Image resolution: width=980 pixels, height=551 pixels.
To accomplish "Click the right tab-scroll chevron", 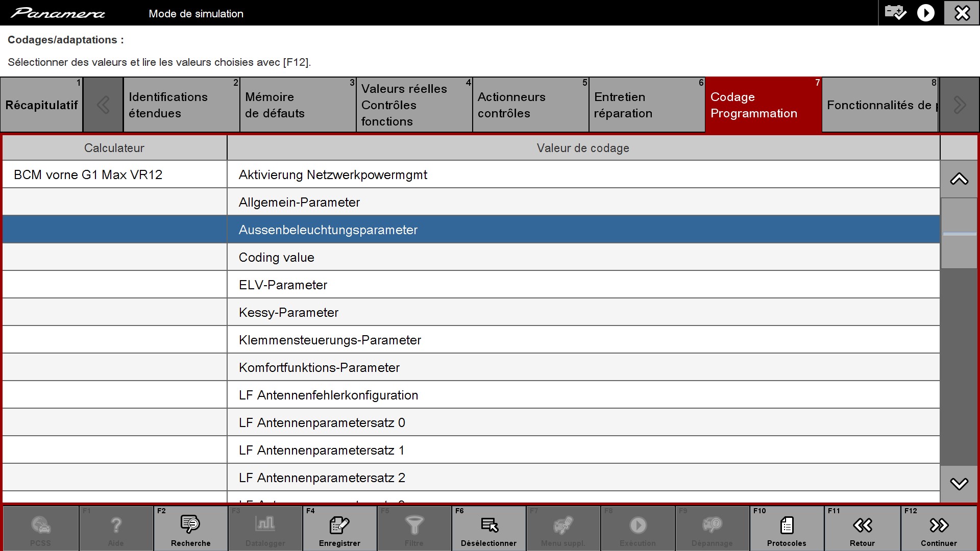I will click(960, 105).
